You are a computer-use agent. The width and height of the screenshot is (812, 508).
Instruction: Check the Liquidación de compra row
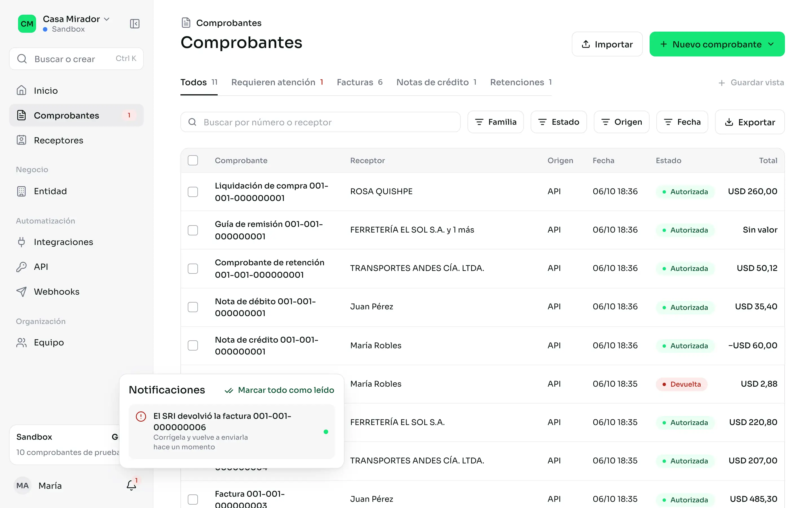[x=193, y=192]
